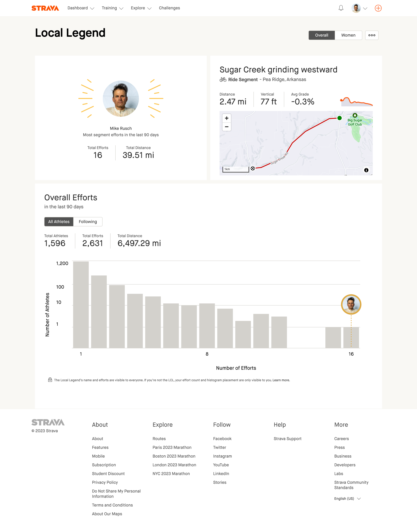The image size is (417, 532).
Task: Expand the Dashboard menu
Action: [x=81, y=8]
